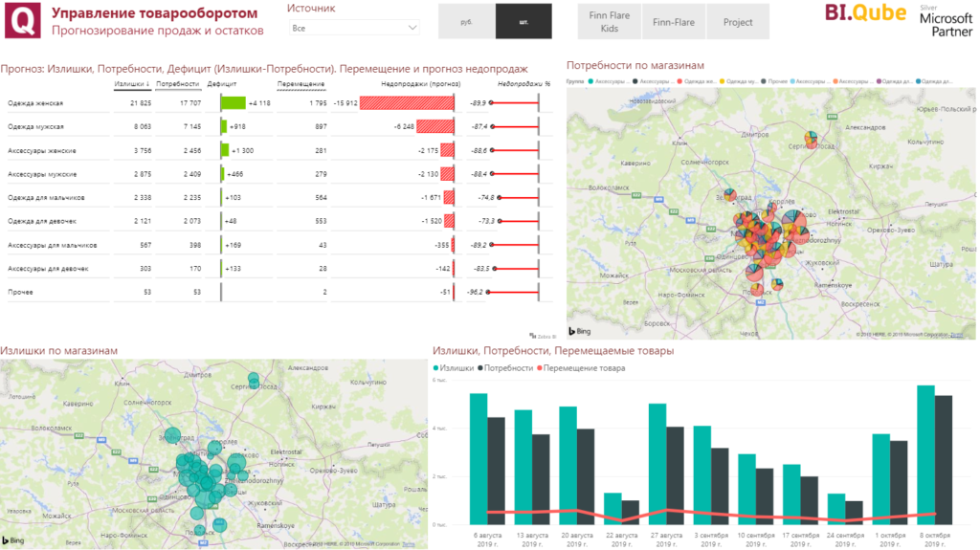Select the Одежда для мальчиков row label
The height and width of the screenshot is (550, 980).
tap(46, 197)
